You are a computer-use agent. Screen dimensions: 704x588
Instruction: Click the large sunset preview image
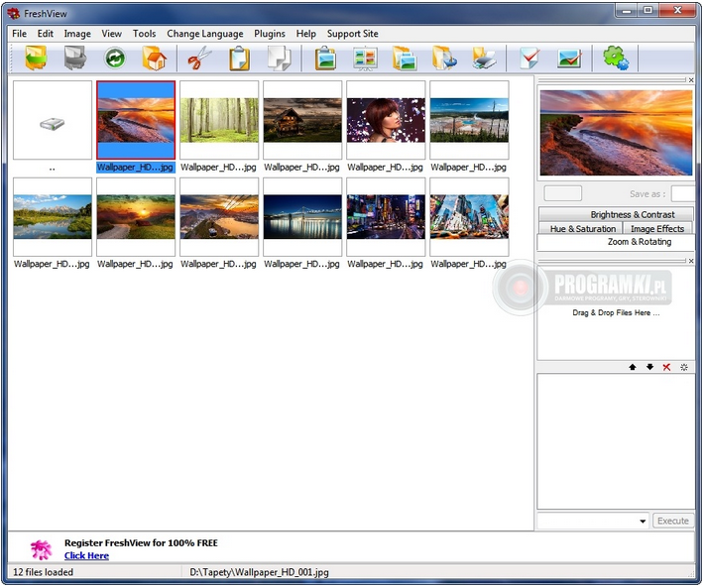(x=616, y=133)
